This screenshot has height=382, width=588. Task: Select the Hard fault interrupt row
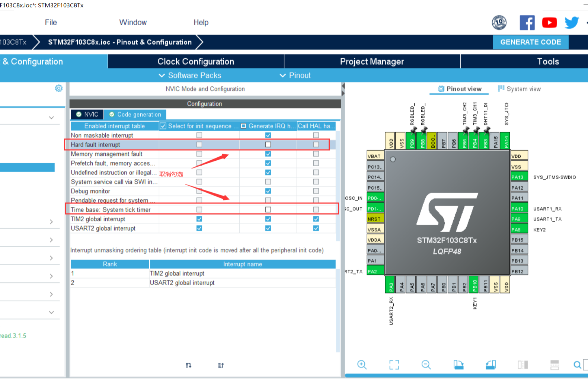(203, 144)
